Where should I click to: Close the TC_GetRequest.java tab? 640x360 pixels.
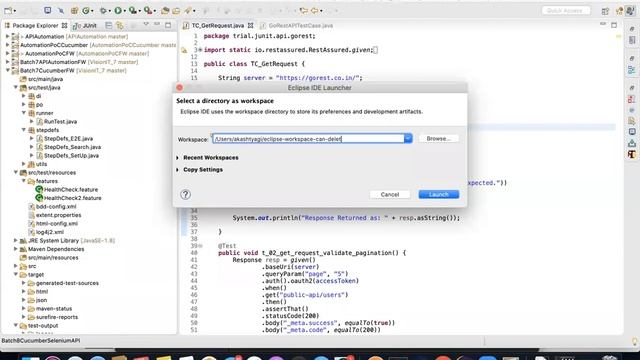coord(250,25)
